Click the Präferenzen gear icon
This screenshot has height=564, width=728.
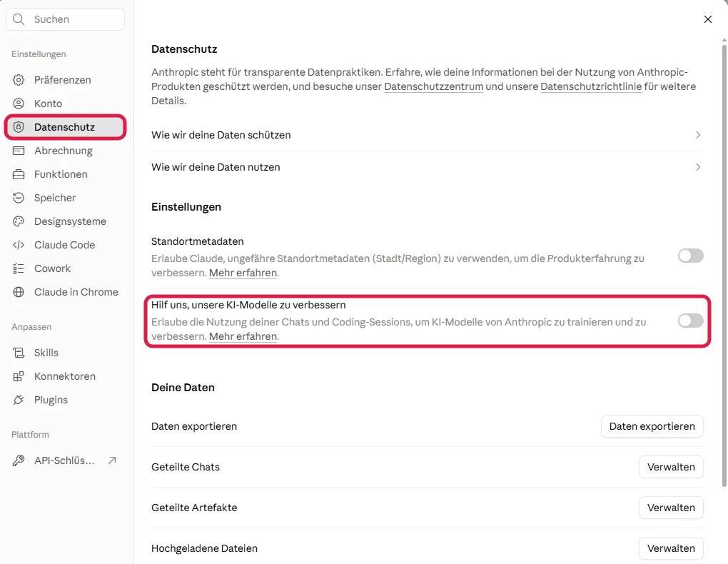(19, 80)
